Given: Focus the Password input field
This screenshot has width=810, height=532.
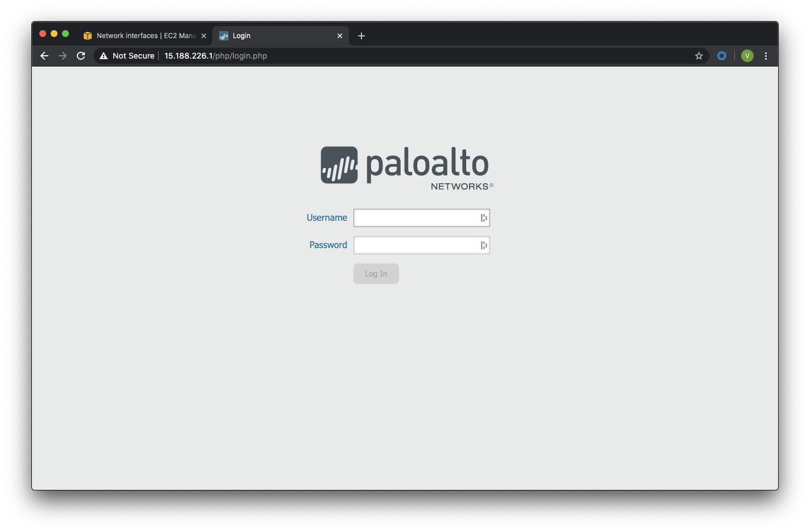Looking at the screenshot, I should (422, 245).
